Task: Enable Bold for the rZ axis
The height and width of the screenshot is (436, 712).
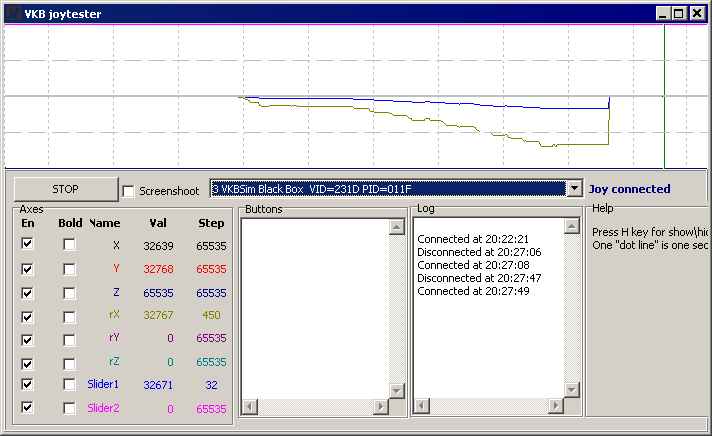Action: [69, 364]
